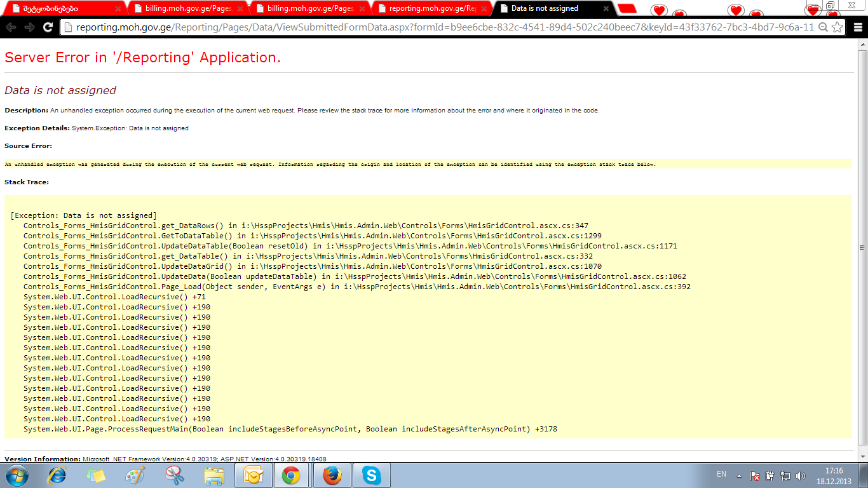Open the EN language selector
The height and width of the screenshot is (488, 868).
pyautogui.click(x=721, y=474)
